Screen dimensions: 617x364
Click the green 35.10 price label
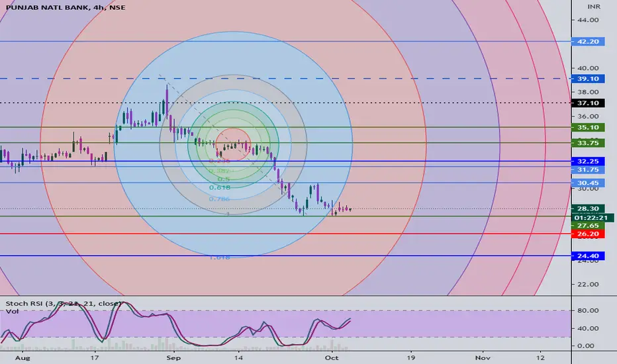588,128
